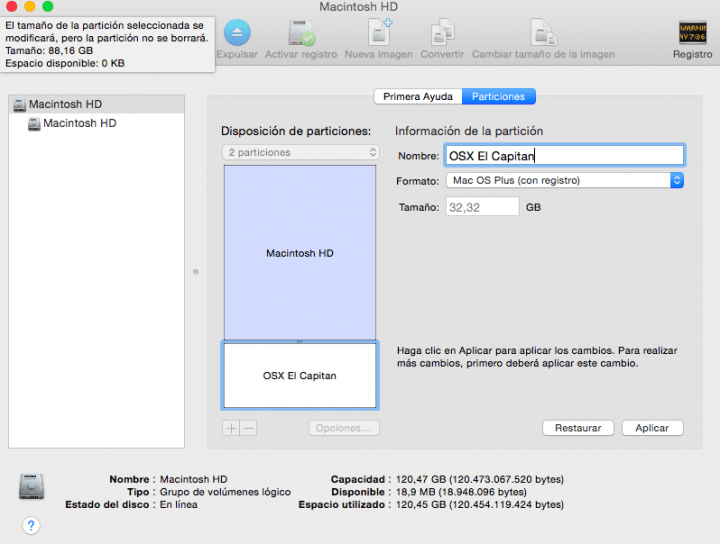720x544 pixels.
Task: Click the Nombre field containing OSX El Capitan
Action: coord(564,156)
